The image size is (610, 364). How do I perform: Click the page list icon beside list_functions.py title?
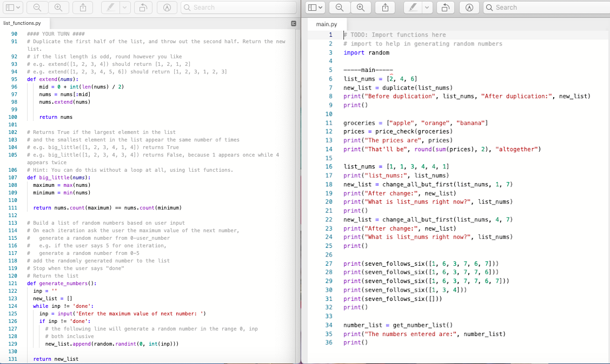pyautogui.click(x=293, y=24)
